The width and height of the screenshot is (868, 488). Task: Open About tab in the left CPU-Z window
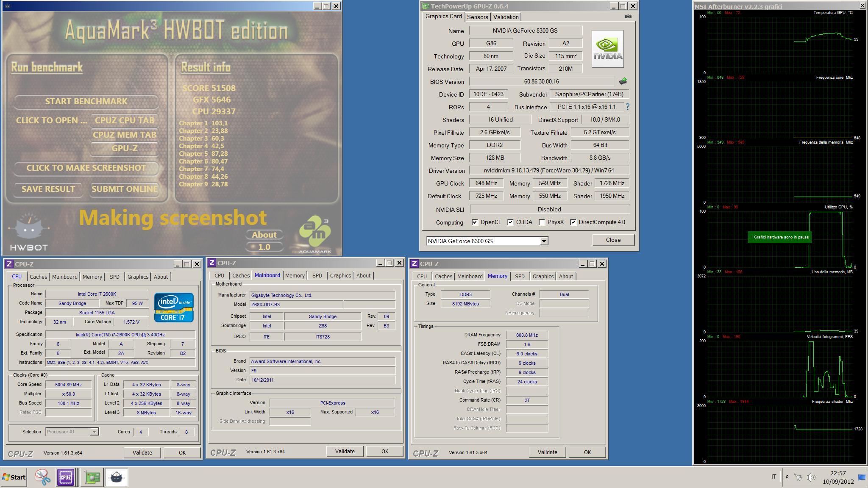tap(161, 277)
